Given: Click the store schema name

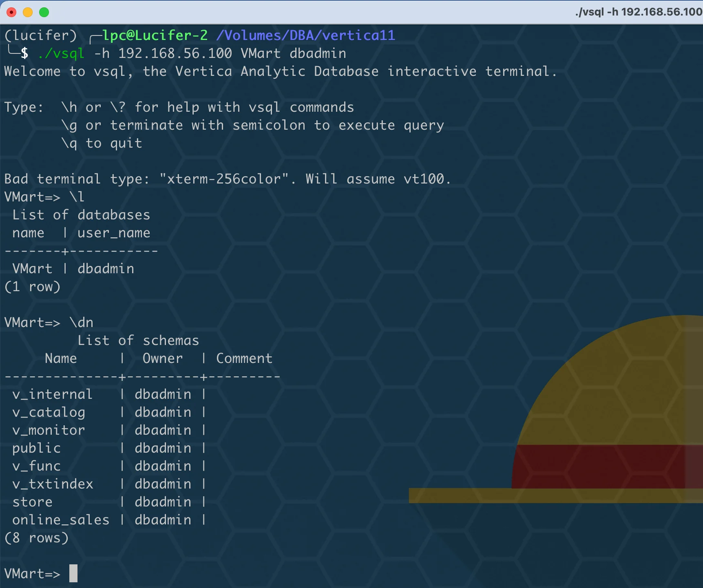Looking at the screenshot, I should [32, 502].
